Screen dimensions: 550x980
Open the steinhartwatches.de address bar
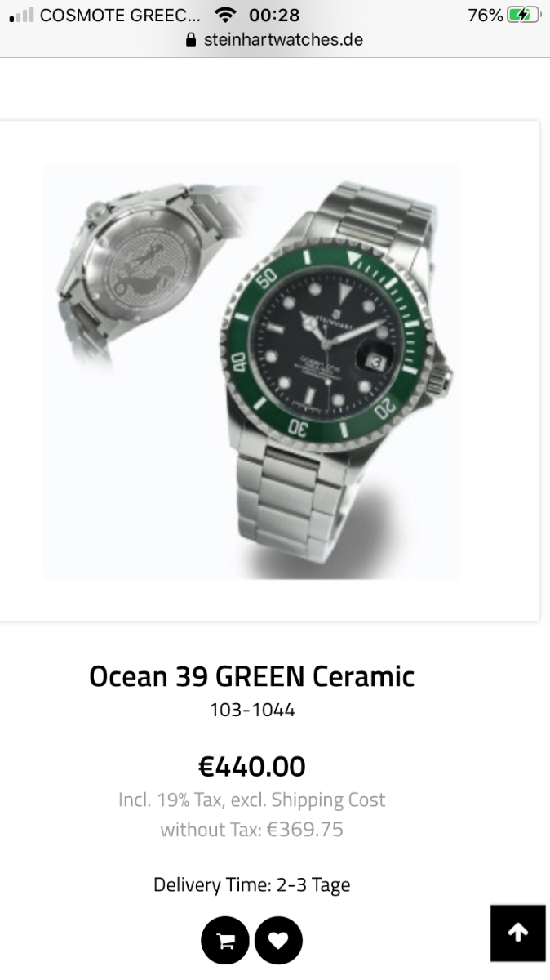[275, 39]
